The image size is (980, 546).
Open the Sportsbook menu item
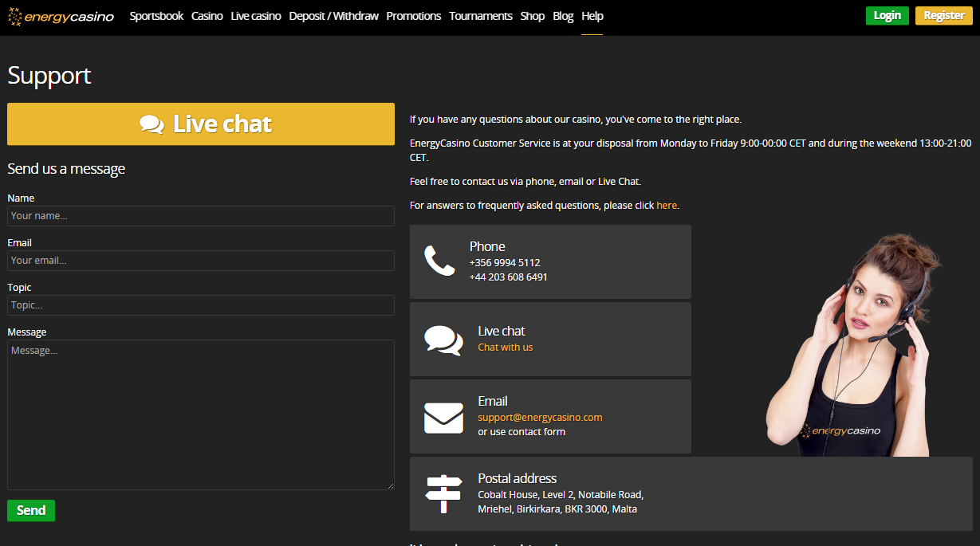(x=156, y=16)
